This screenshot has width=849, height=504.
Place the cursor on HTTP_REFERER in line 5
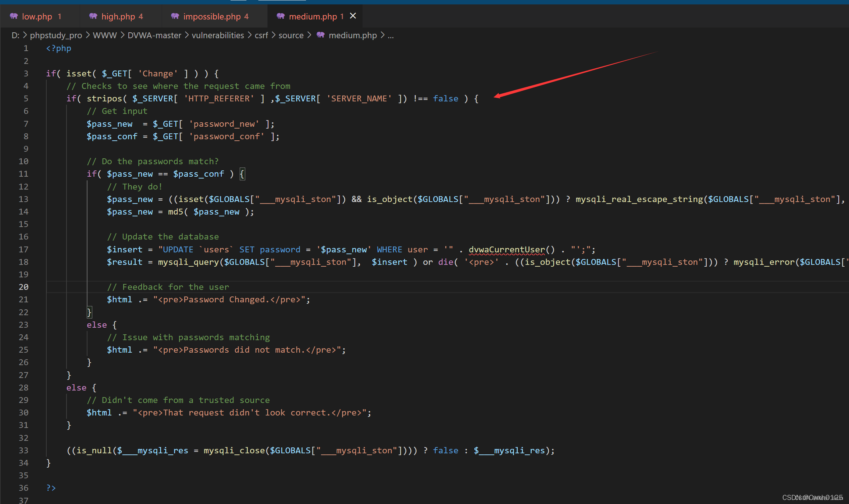click(x=219, y=98)
